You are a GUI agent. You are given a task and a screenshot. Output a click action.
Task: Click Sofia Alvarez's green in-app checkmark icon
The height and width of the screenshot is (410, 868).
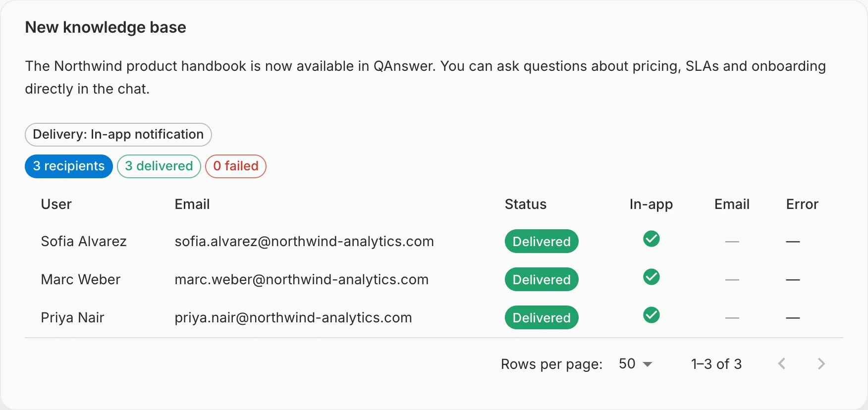(x=651, y=239)
